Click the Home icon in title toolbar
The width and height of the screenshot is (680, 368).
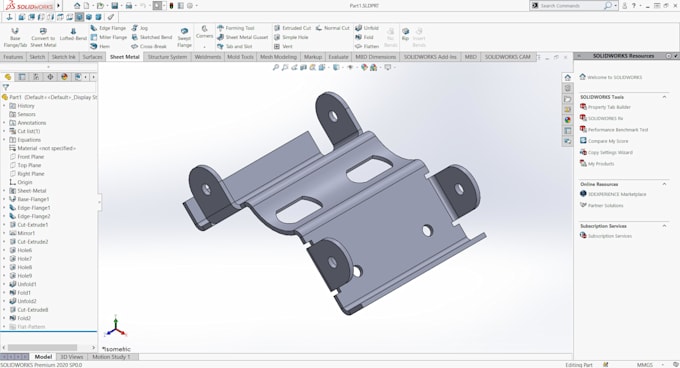point(77,6)
